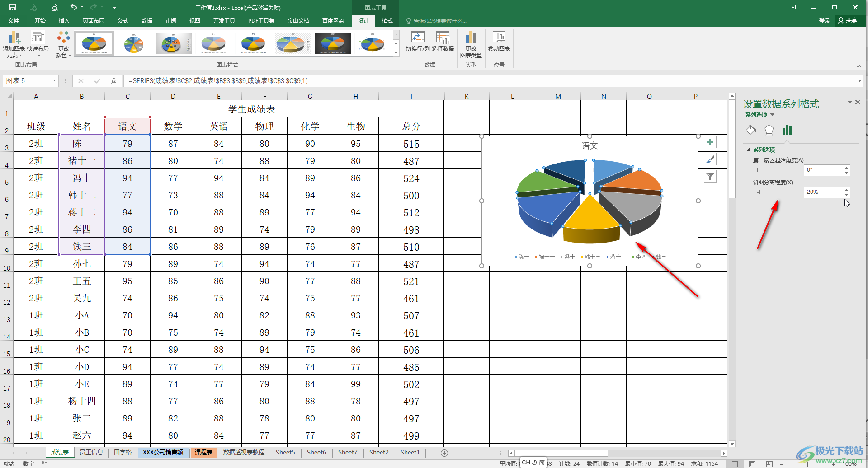Select the dark background chart style thumbnail
The image size is (868, 468).
333,44
